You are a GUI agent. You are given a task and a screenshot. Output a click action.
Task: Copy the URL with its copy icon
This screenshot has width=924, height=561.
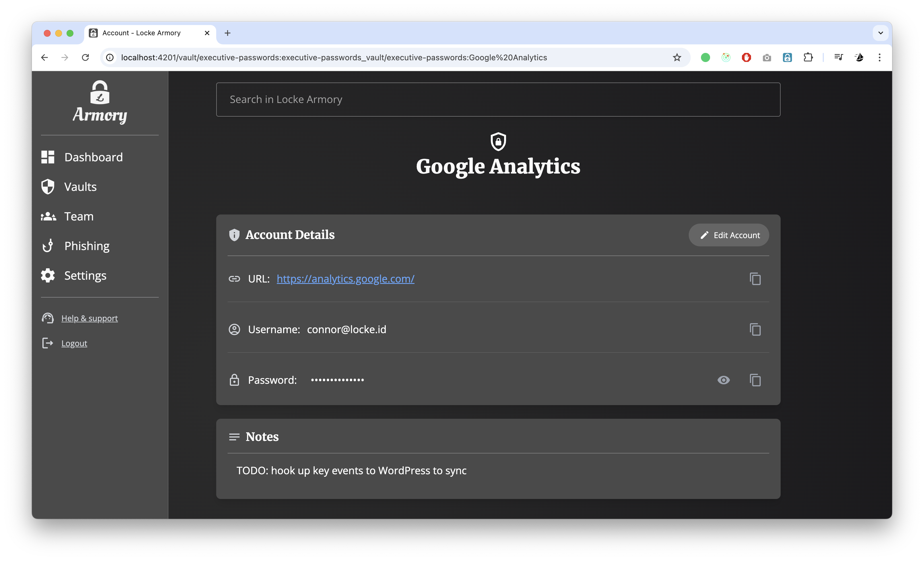[755, 279]
